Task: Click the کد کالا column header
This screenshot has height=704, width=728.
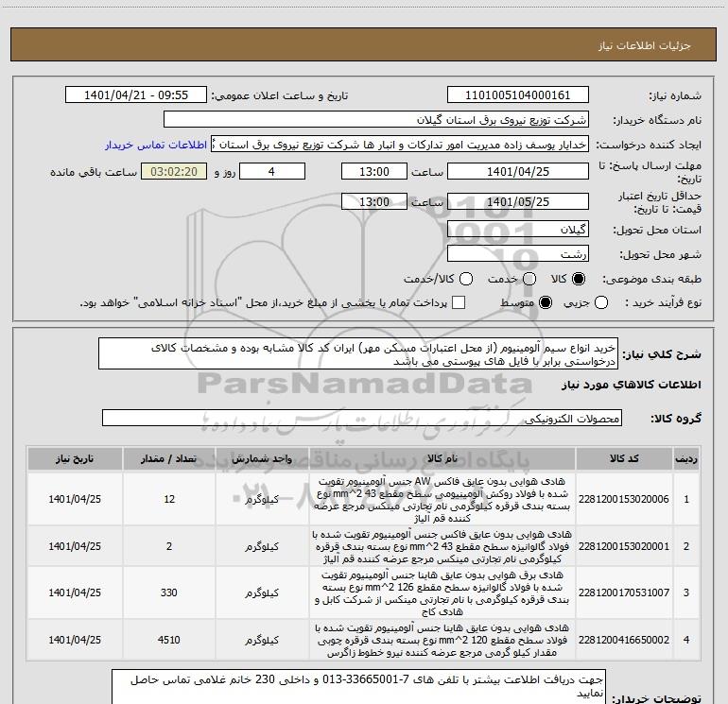Action: (624, 459)
